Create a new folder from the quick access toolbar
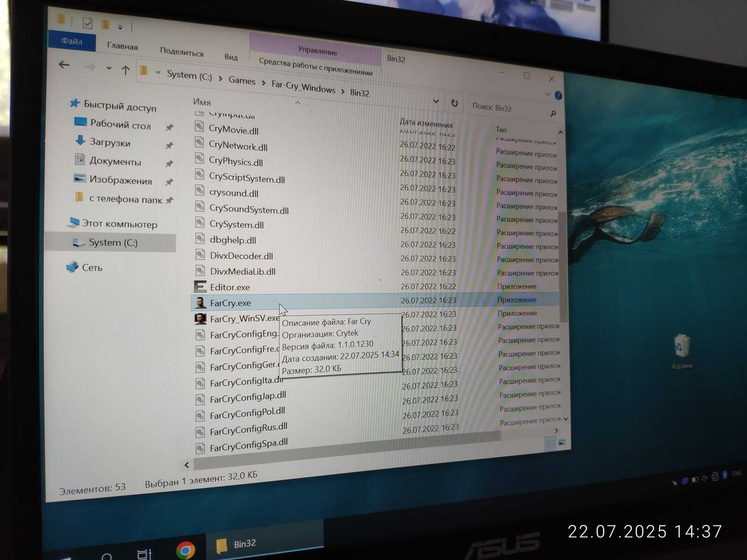Viewport: 747px width, 560px height. [106, 25]
